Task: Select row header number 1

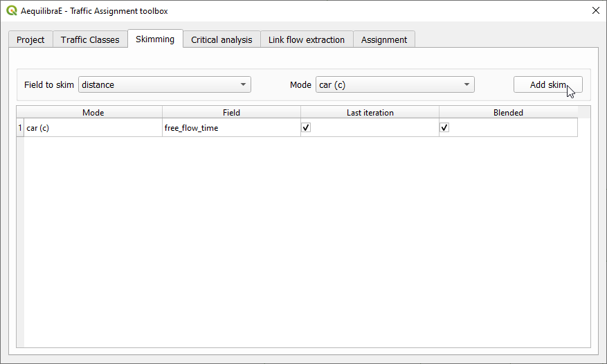Action: pyautogui.click(x=20, y=128)
